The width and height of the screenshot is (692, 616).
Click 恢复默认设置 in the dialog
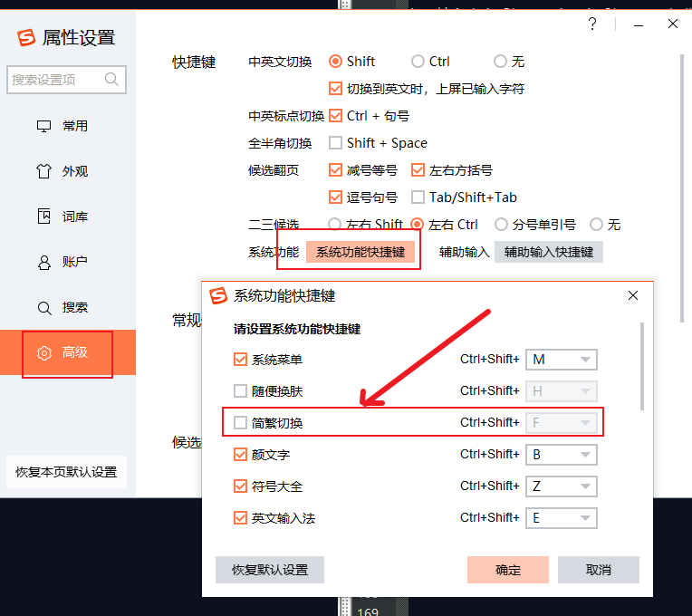(x=270, y=570)
